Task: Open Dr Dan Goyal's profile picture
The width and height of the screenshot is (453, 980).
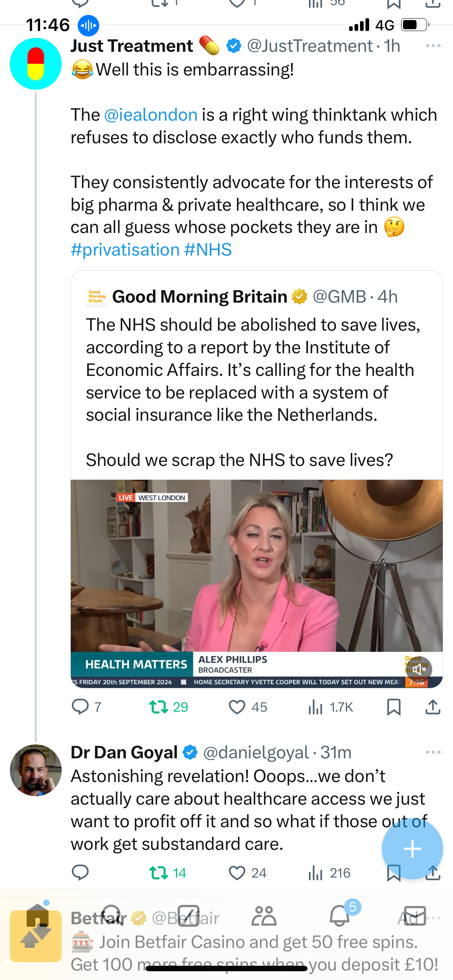Action: (x=36, y=770)
